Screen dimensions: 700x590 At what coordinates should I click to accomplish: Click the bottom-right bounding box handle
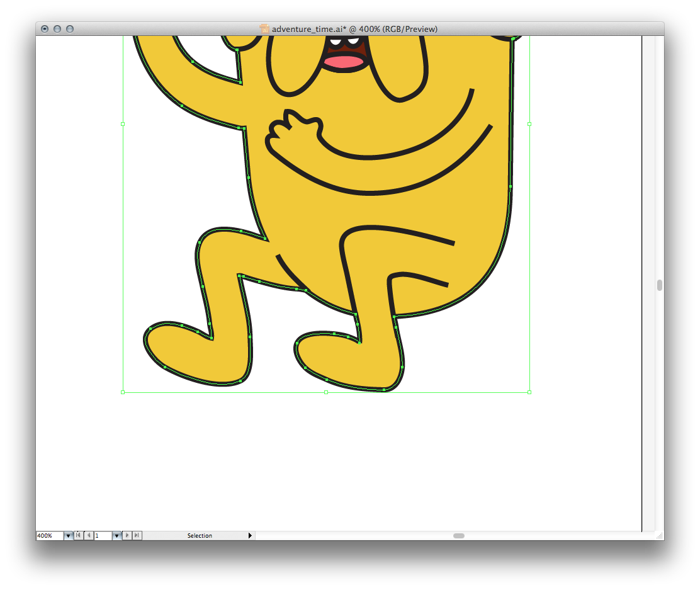[x=529, y=392]
